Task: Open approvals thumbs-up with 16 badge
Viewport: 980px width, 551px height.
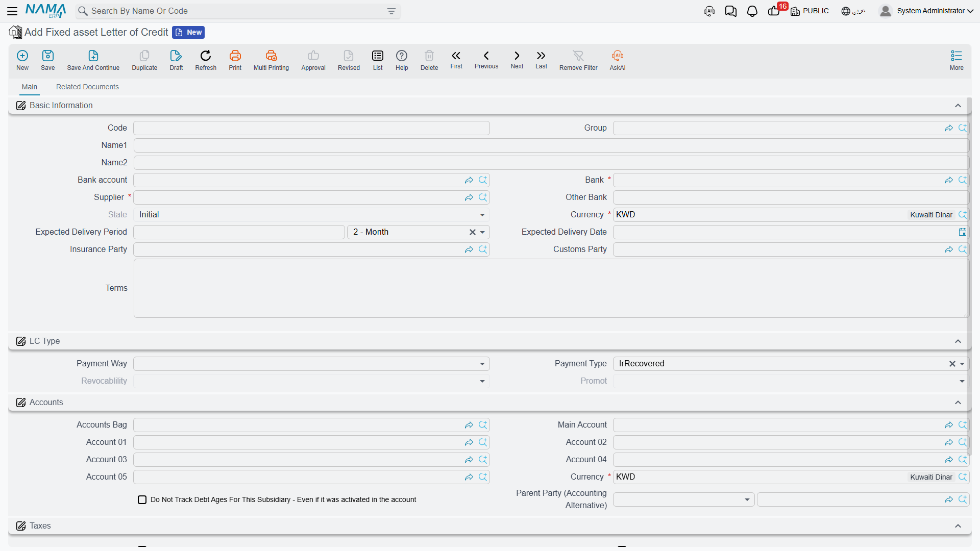Action: 774,11
